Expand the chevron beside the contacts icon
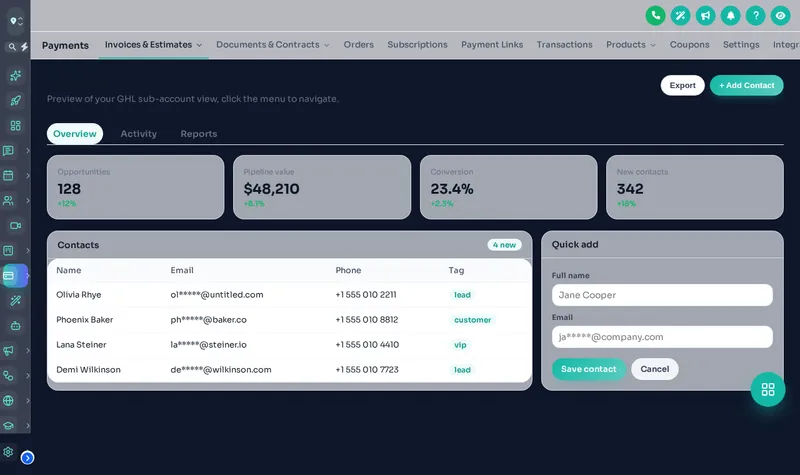Viewport: 800px width, 475px height. click(x=28, y=201)
